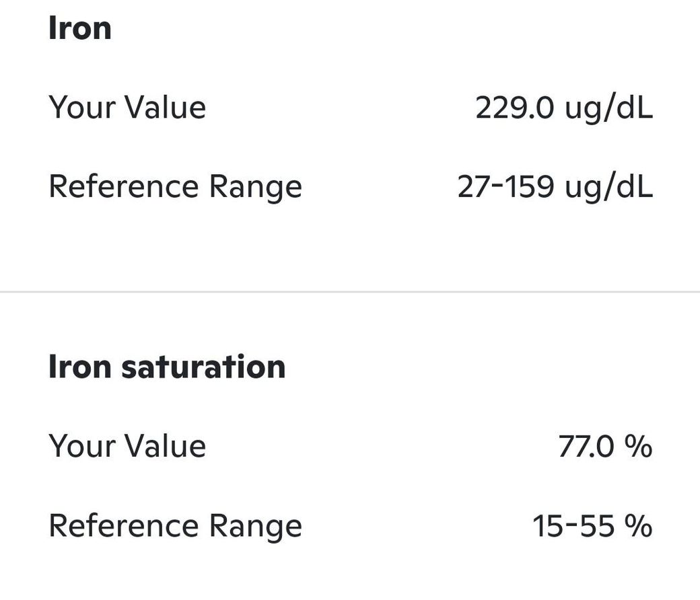This screenshot has height=600, width=700.
Task: Tap percent sign beside 15-55
Action: coord(637,526)
